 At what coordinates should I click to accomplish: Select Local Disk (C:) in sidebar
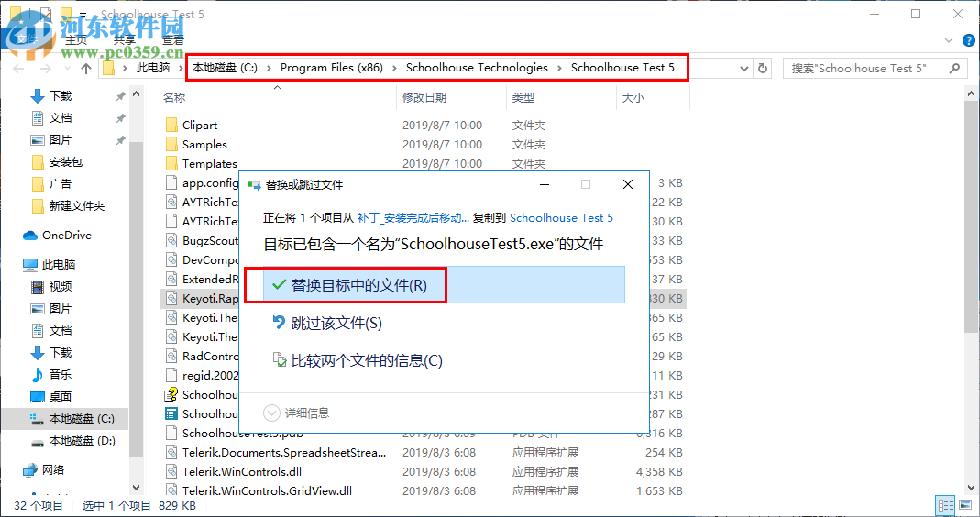point(82,418)
